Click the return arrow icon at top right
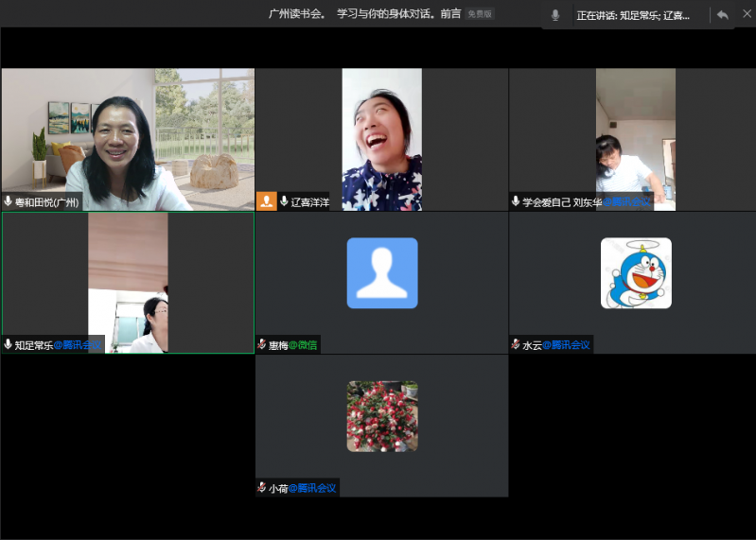The image size is (756, 540). tap(723, 15)
